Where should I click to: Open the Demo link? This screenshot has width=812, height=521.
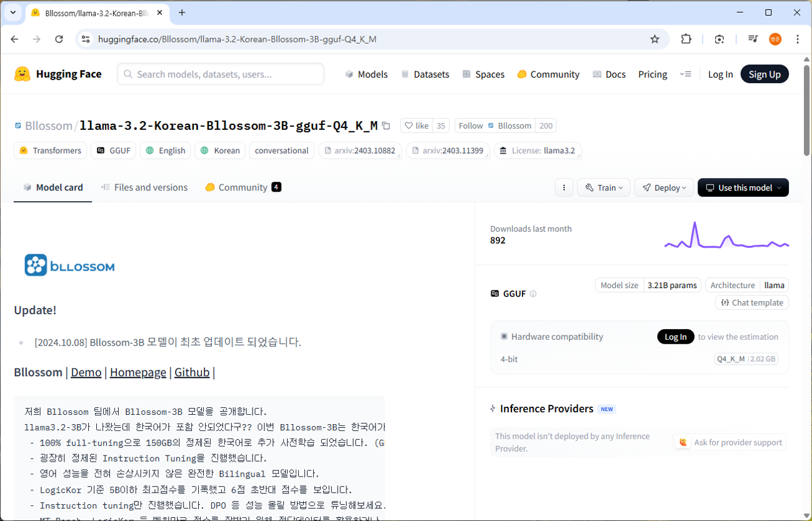tap(86, 372)
